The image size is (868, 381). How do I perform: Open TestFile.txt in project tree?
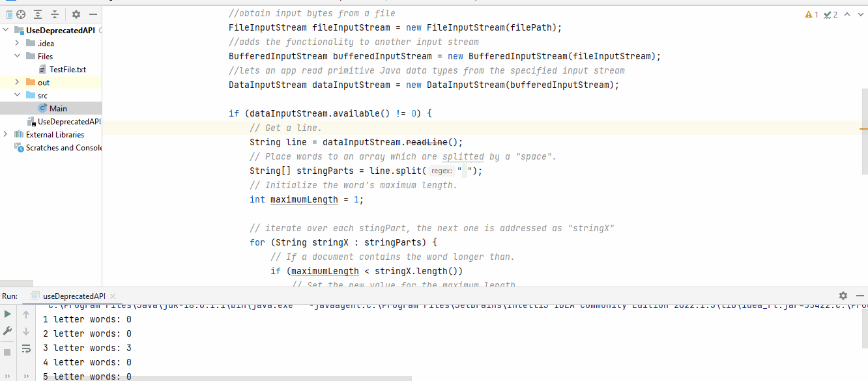pyautogui.click(x=67, y=69)
